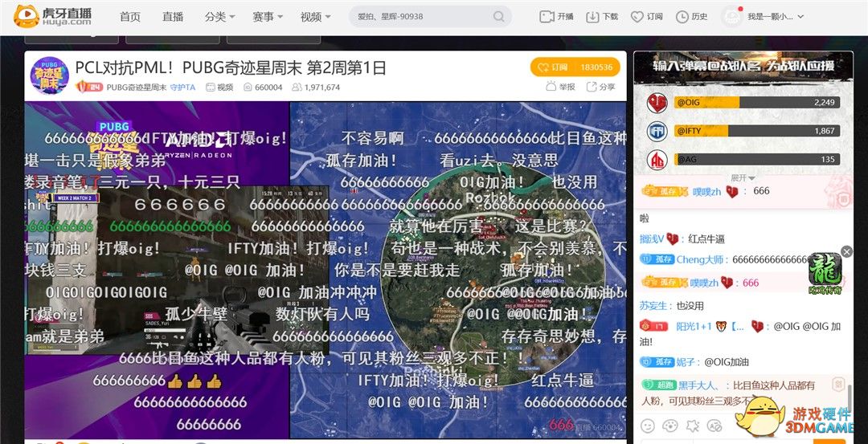The image size is (868, 444).
Task: Click stream title PCL对抗PML
Action: click(x=231, y=68)
